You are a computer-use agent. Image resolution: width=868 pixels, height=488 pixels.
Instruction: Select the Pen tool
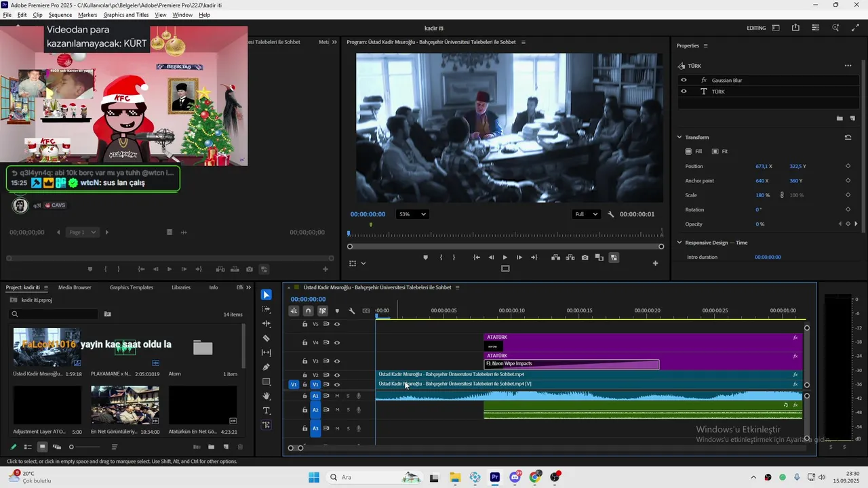tap(267, 367)
